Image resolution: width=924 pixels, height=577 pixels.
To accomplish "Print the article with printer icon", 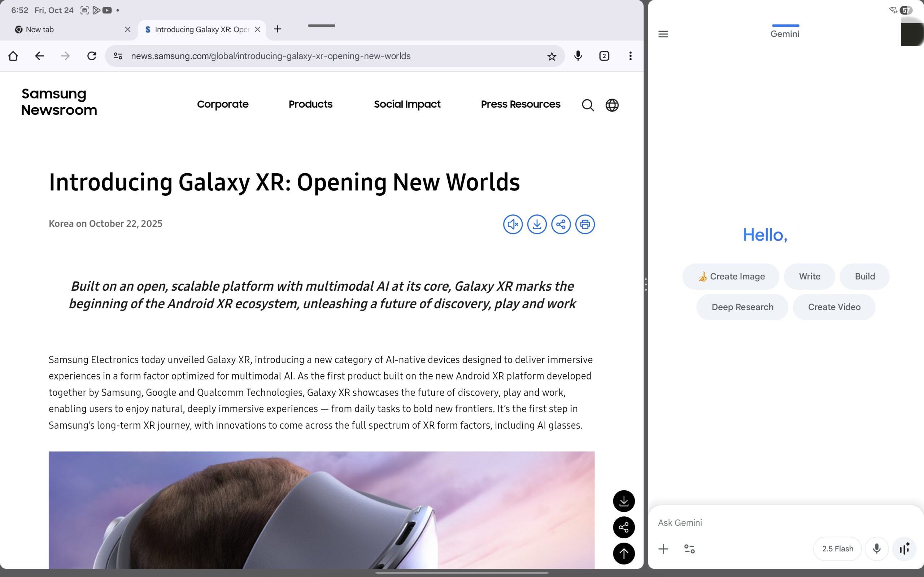I will (x=585, y=224).
